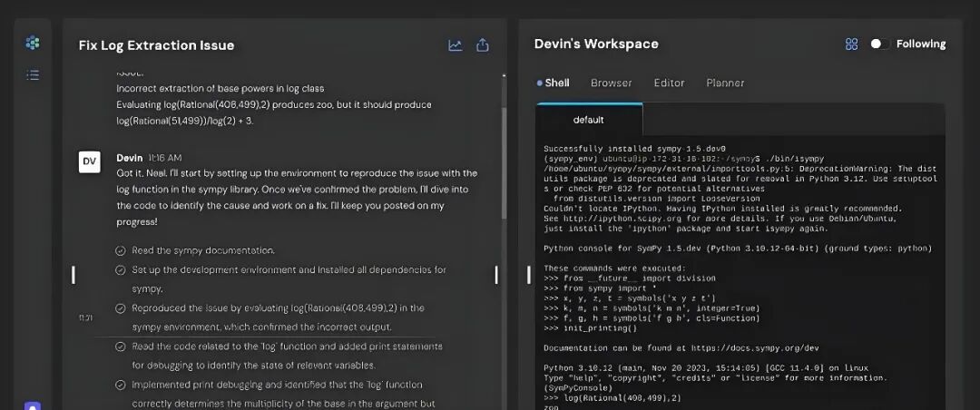
Task: Click the chat panel scrollbar thumb
Action: (504, 162)
